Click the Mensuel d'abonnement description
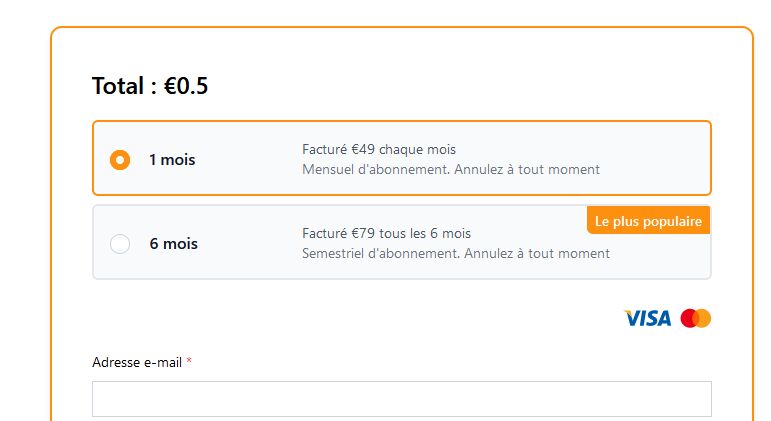 [x=451, y=170]
